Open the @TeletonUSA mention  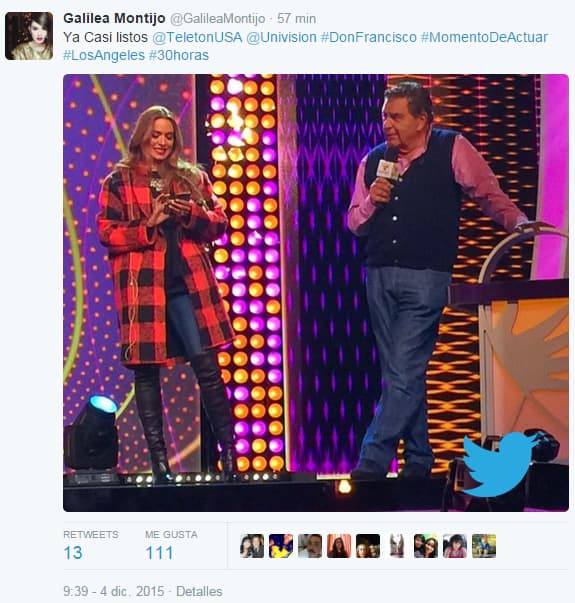[197, 37]
